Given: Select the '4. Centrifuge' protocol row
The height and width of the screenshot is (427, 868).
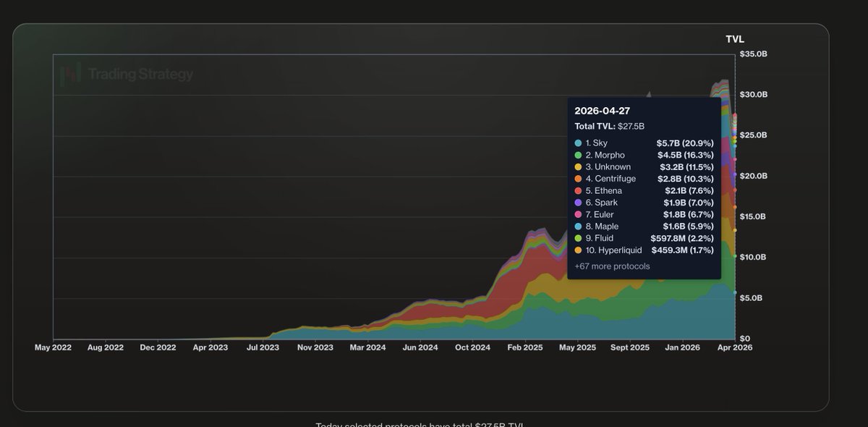Looking at the screenshot, I should [644, 179].
